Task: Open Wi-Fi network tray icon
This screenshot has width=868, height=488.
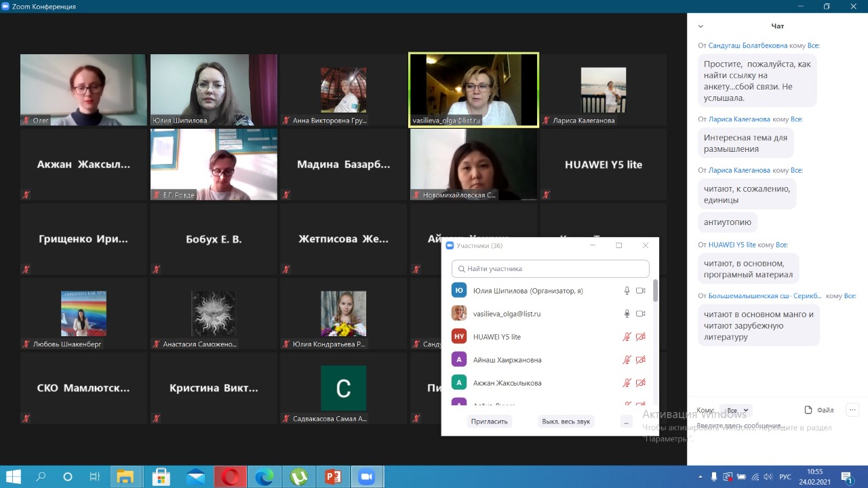Action: click(755, 477)
